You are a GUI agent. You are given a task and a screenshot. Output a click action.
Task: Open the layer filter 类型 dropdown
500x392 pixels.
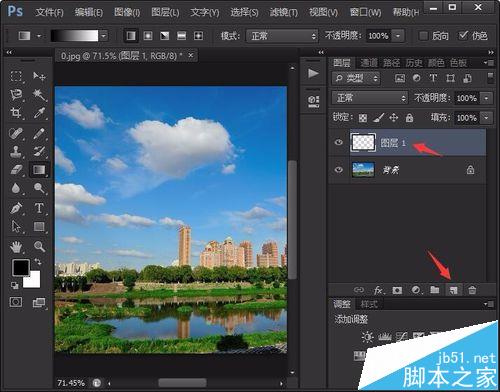(x=356, y=78)
